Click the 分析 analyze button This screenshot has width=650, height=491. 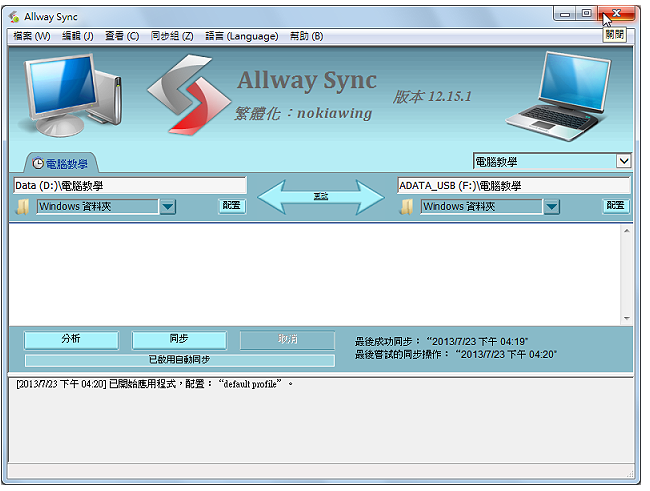tap(71, 340)
